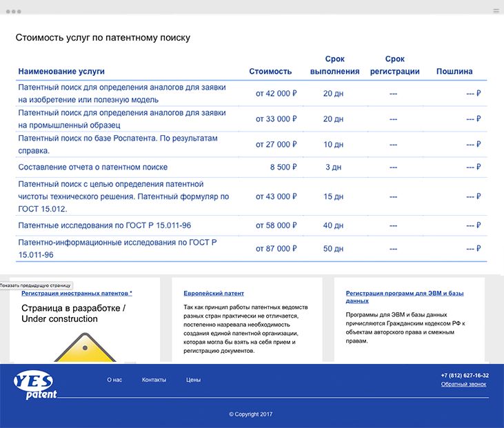Screen dimensions: 504x428
Task: Click the price 'от 27 000 ₽'
Action: coord(276,145)
